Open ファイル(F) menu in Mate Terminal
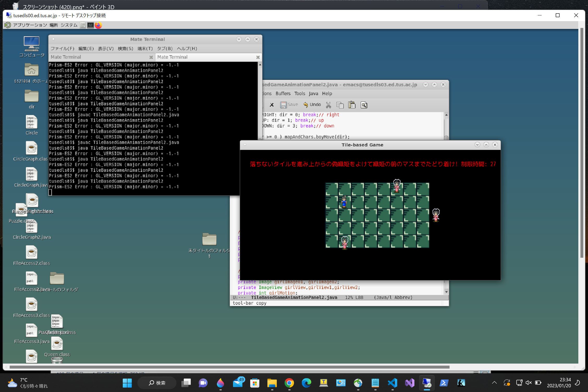Screen dimensions: 588x392 [62, 48]
